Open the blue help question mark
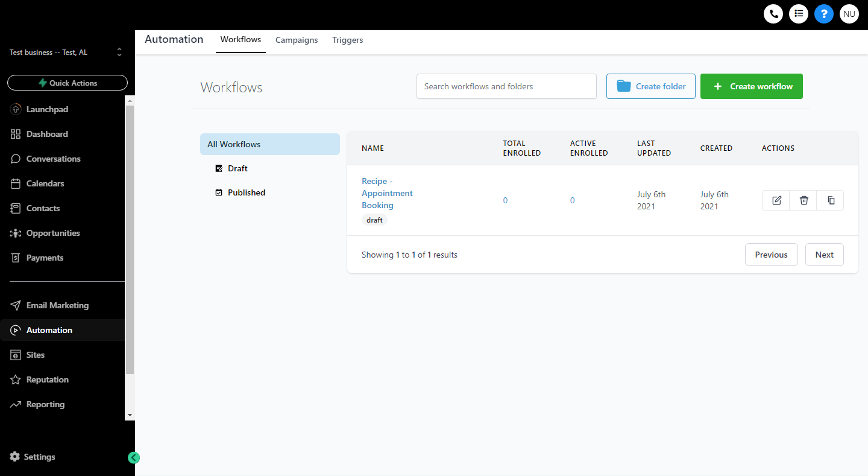The height and width of the screenshot is (476, 868). click(824, 13)
